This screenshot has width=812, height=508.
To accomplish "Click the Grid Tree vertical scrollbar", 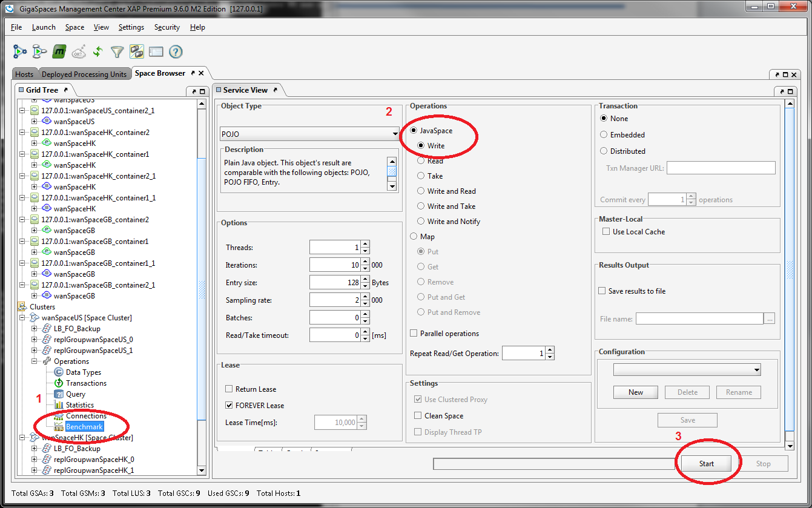I will click(202, 288).
